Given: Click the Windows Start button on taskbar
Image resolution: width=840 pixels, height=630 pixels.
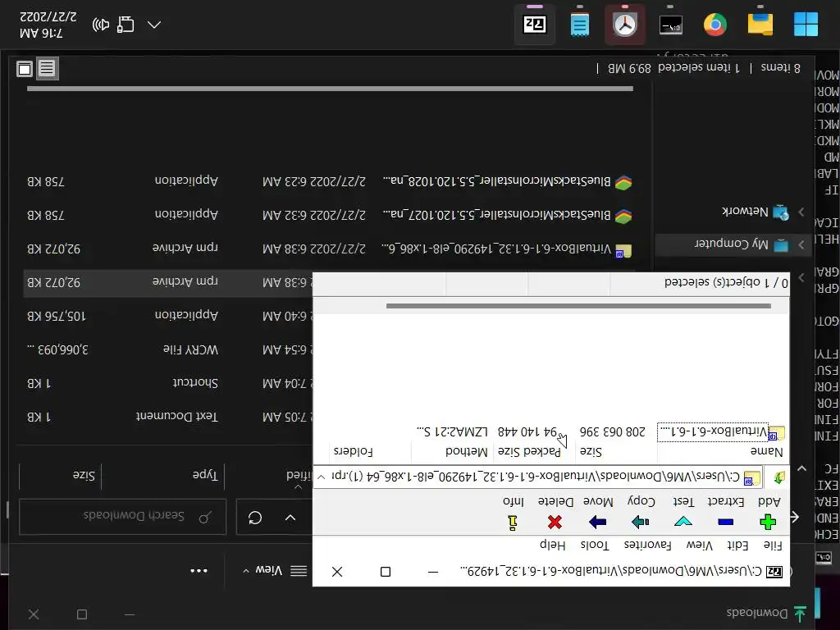Looking at the screenshot, I should click(x=806, y=25).
